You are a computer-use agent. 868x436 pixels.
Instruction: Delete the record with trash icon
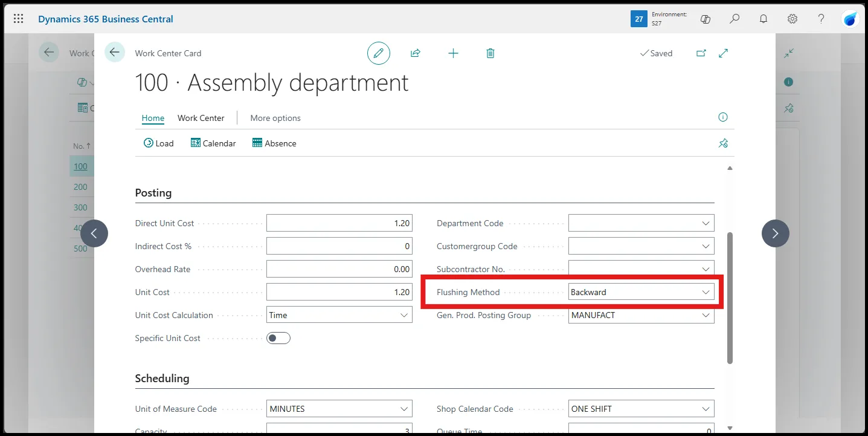tap(490, 53)
